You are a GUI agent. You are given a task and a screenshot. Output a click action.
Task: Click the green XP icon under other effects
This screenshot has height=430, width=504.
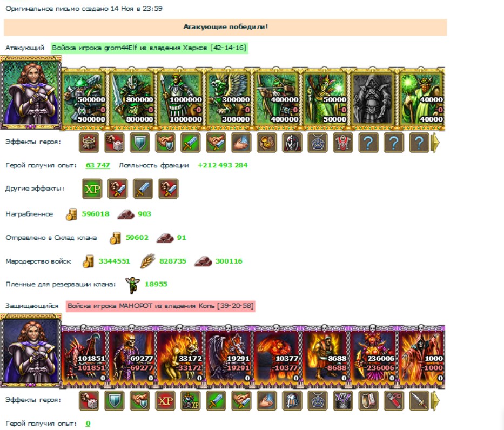click(92, 189)
